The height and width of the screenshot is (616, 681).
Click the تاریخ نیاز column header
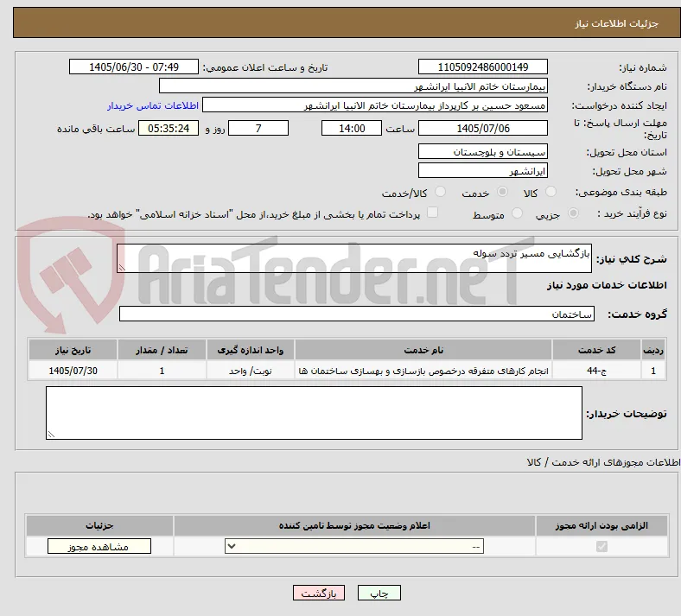coord(73,350)
